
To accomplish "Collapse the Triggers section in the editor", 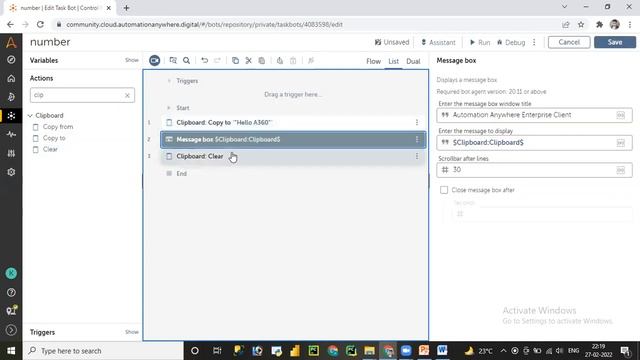I will click(x=169, y=81).
